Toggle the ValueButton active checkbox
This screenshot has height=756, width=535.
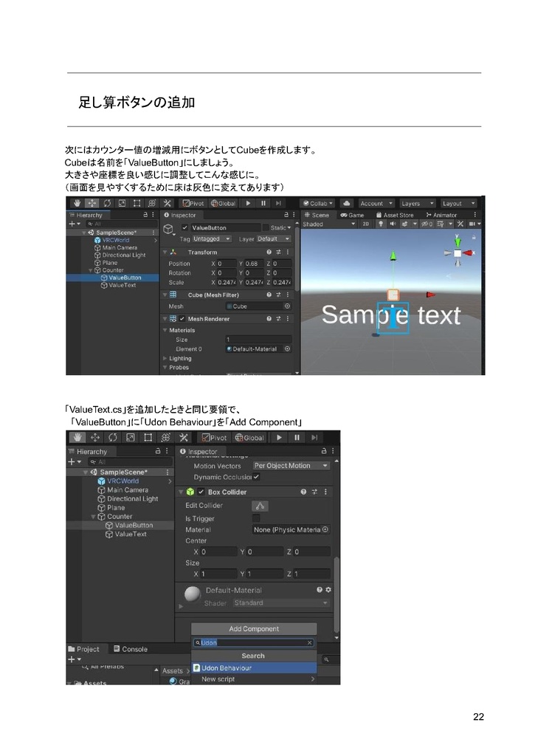tap(184, 227)
